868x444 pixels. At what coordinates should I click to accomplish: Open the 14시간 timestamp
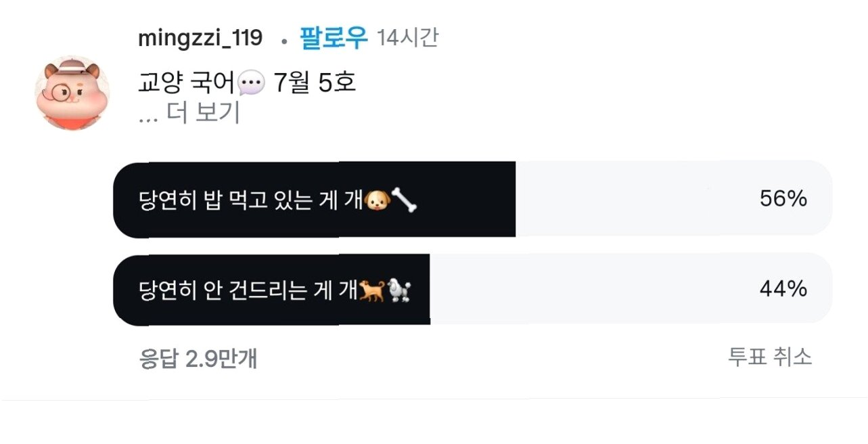click(407, 38)
